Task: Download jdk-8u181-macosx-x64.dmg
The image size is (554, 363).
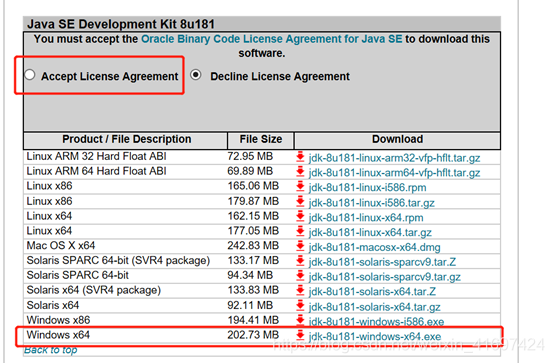Action: (374, 247)
